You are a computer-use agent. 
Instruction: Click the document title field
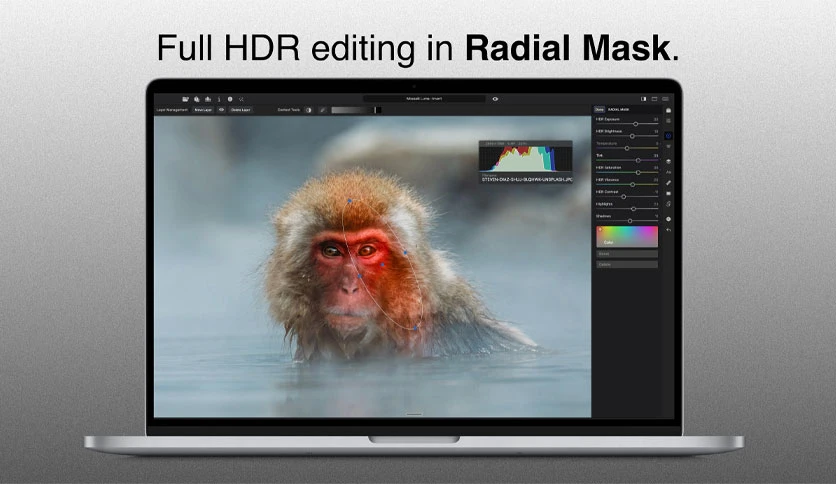click(424, 99)
